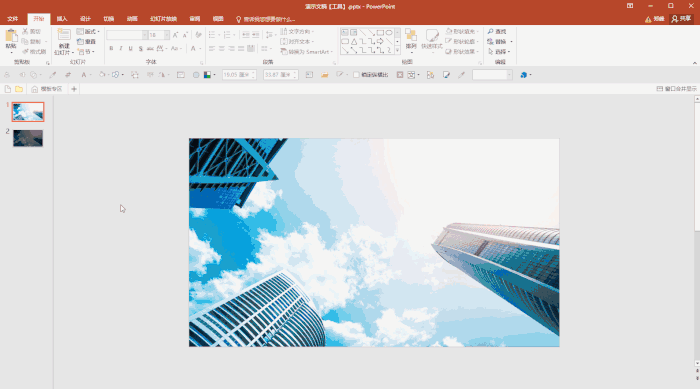The image size is (700, 389).
Task: Click the Decrease Indent icon
Action: click(246, 35)
